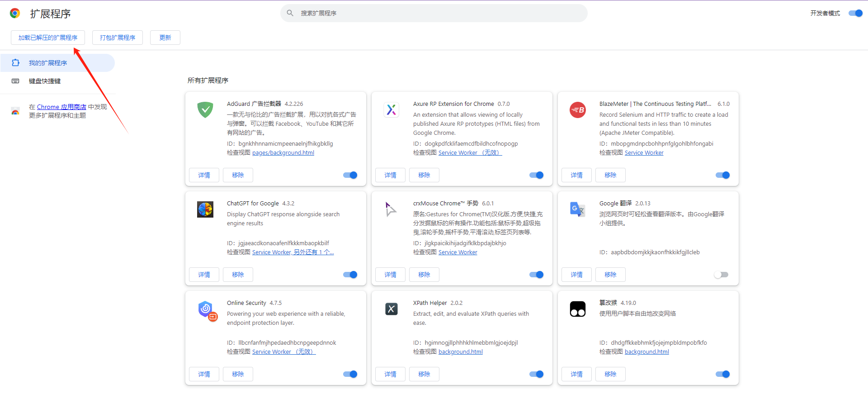Disable the ChatGPT for Google toggle

[x=350, y=275]
